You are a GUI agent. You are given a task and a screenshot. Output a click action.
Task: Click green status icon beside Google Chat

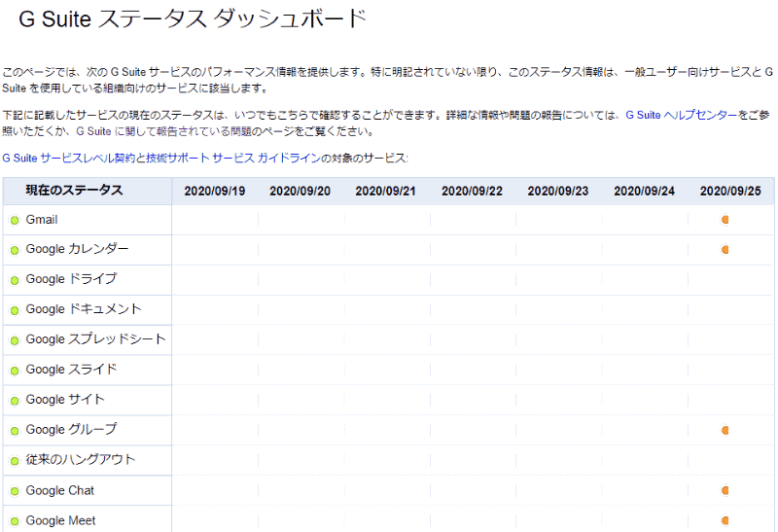coord(15,491)
